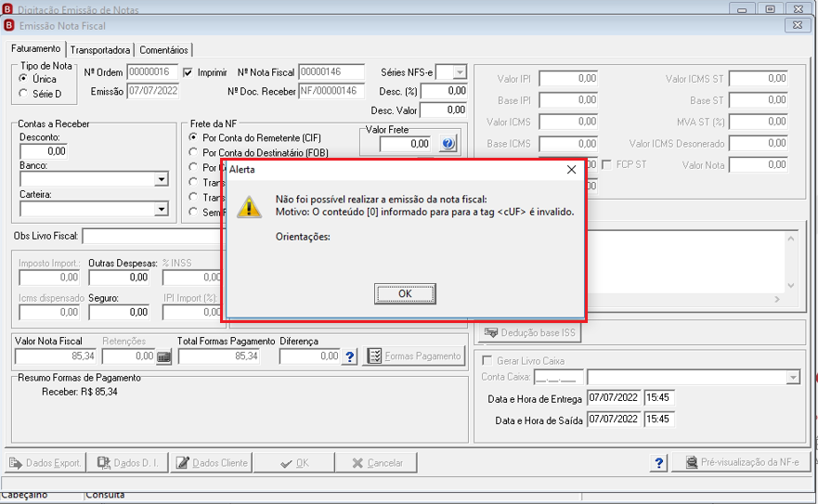Select the Série D radio option
The height and width of the screenshot is (504, 818).
23,94
